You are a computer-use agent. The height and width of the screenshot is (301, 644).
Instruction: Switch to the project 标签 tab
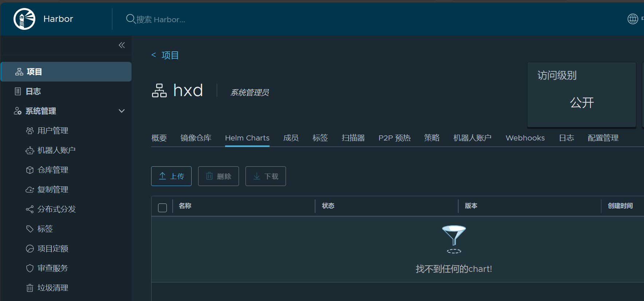320,138
